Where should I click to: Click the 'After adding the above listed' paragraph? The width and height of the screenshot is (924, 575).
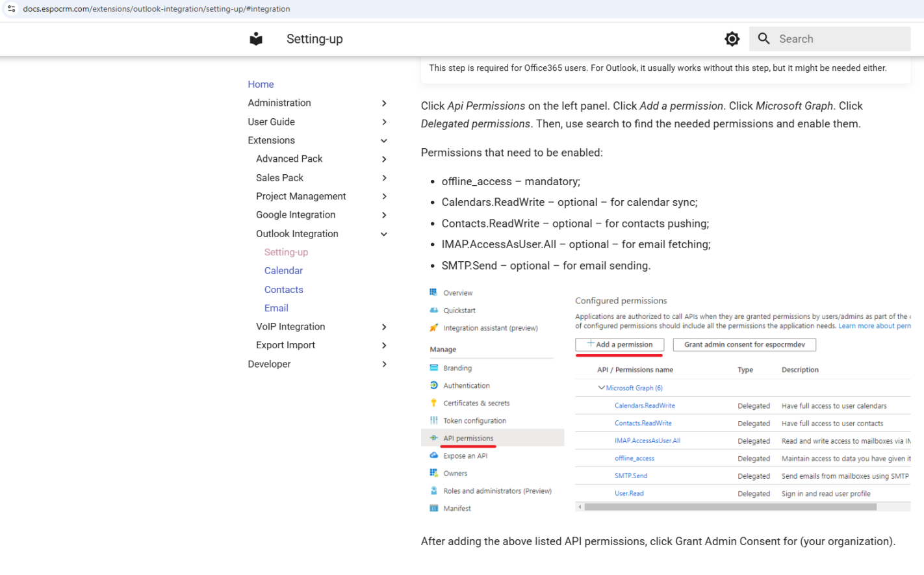[x=658, y=541]
